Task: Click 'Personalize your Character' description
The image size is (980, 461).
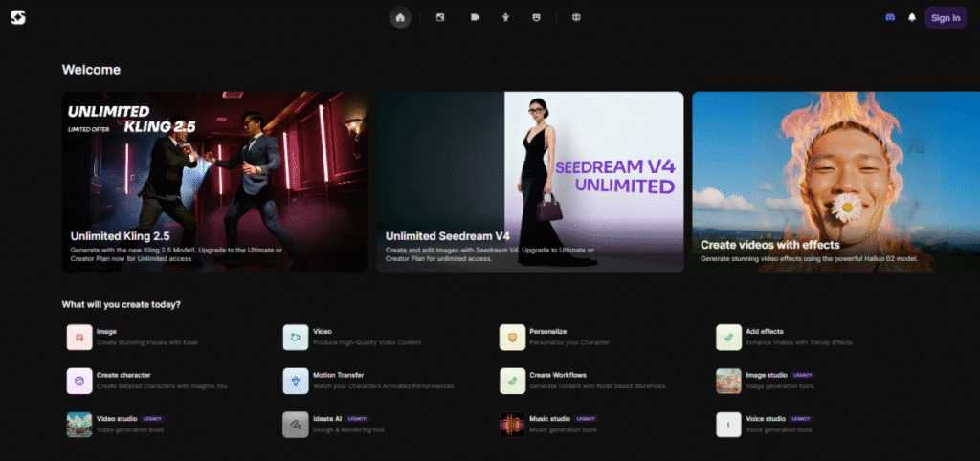Action: coord(569,343)
